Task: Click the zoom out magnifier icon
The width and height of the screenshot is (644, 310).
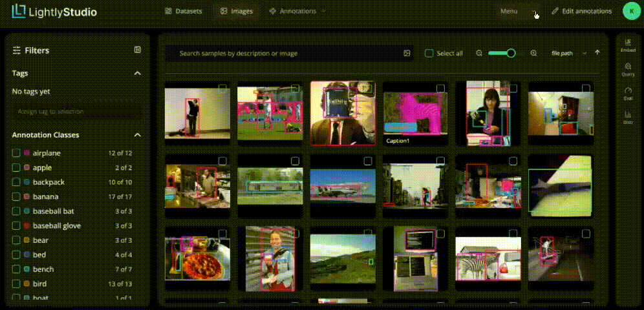Action: (479, 54)
